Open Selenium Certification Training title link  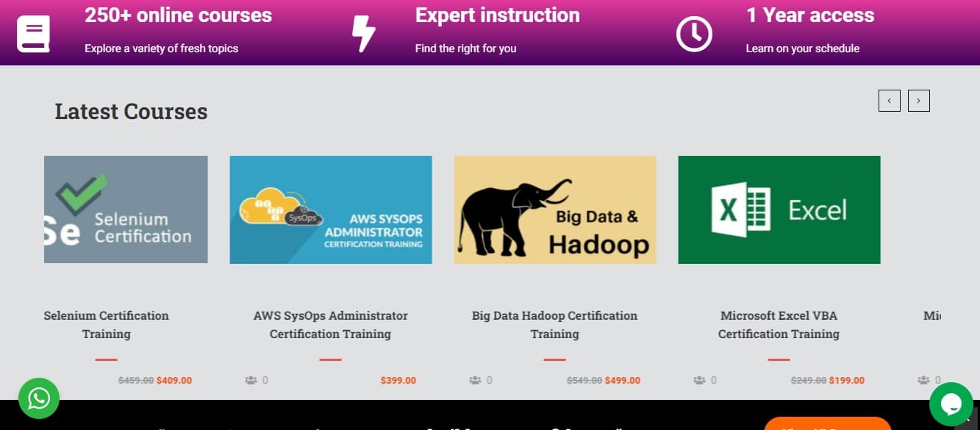click(x=107, y=324)
